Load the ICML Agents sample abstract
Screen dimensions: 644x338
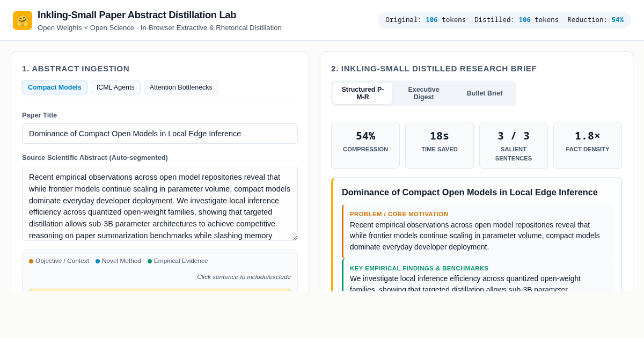click(115, 87)
